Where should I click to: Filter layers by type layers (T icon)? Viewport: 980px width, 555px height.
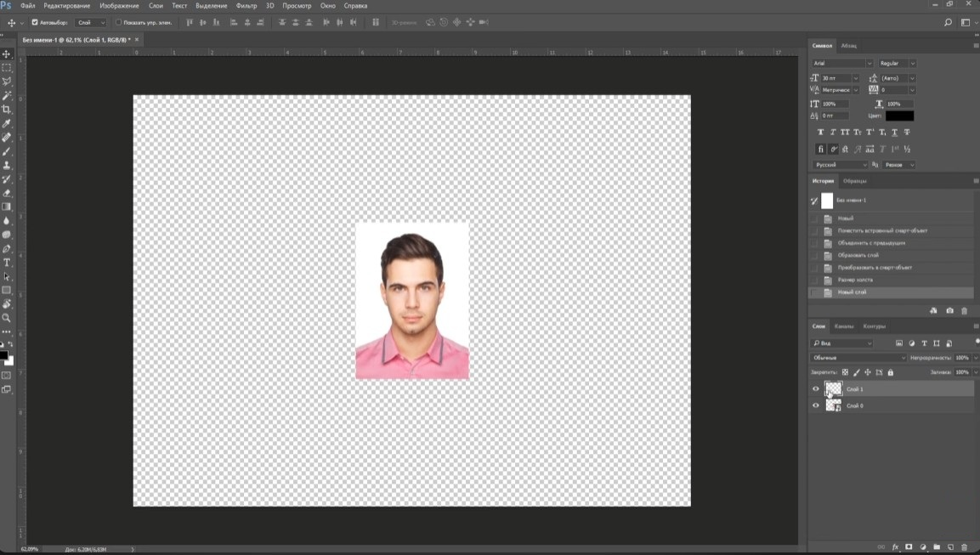(925, 343)
